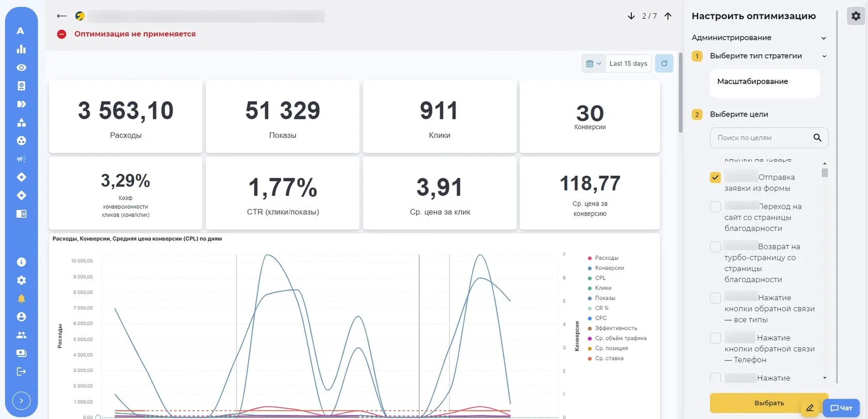The height and width of the screenshot is (419, 868).
Task: Check the 'Возврат на турбо-страницу' goal
Action: [x=715, y=247]
